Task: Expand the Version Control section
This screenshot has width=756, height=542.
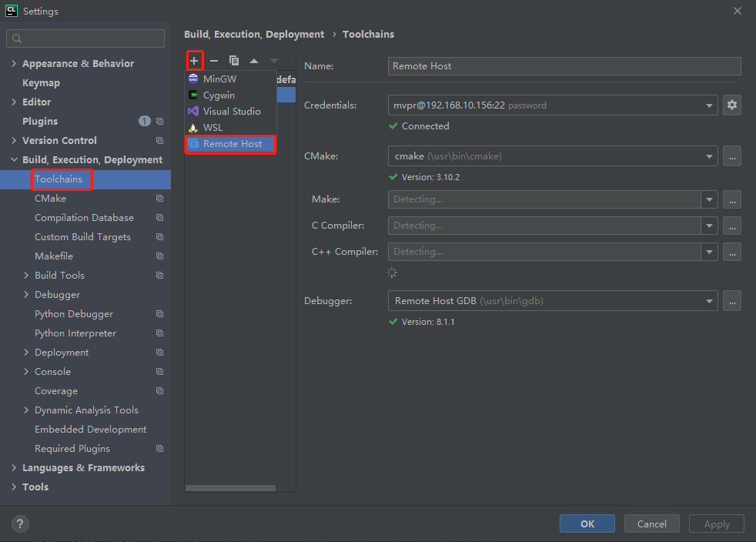Action: coord(14,141)
